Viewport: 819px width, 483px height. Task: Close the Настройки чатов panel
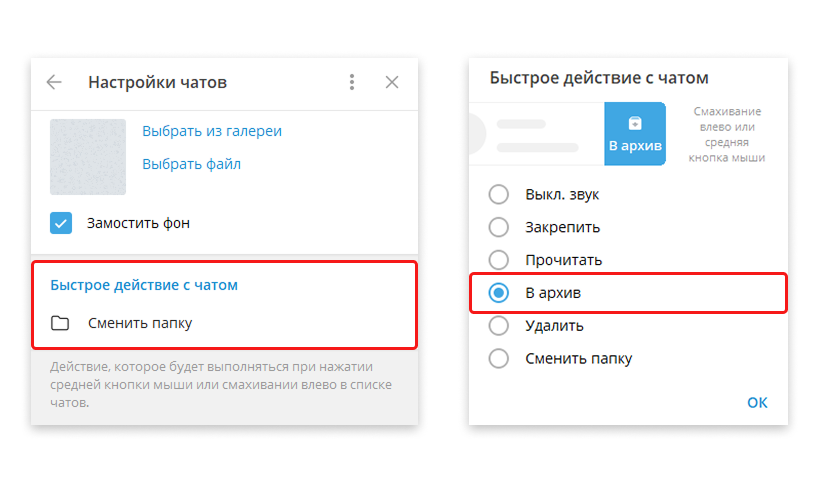[x=392, y=82]
